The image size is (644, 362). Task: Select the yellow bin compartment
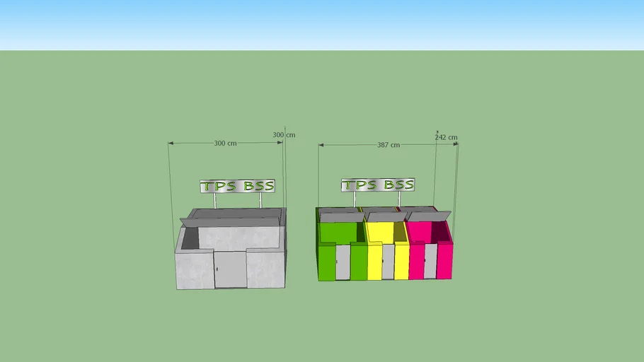381,232
